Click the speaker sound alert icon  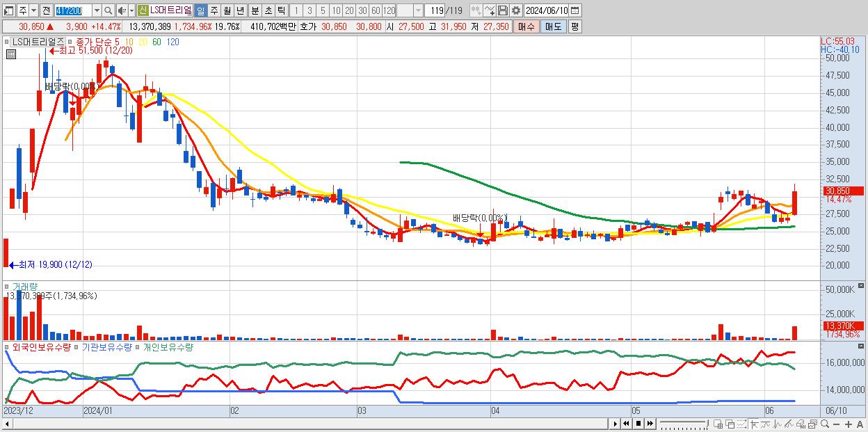122,10
